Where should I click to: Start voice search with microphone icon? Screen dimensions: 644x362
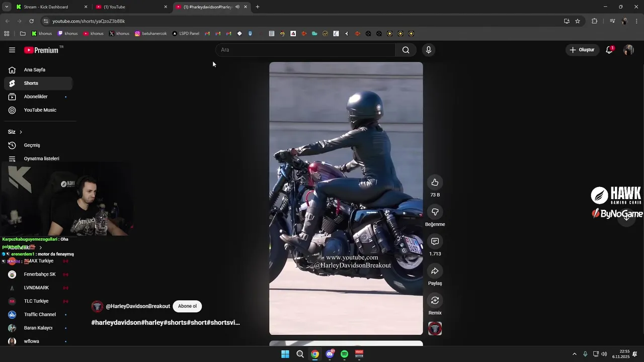429,50
